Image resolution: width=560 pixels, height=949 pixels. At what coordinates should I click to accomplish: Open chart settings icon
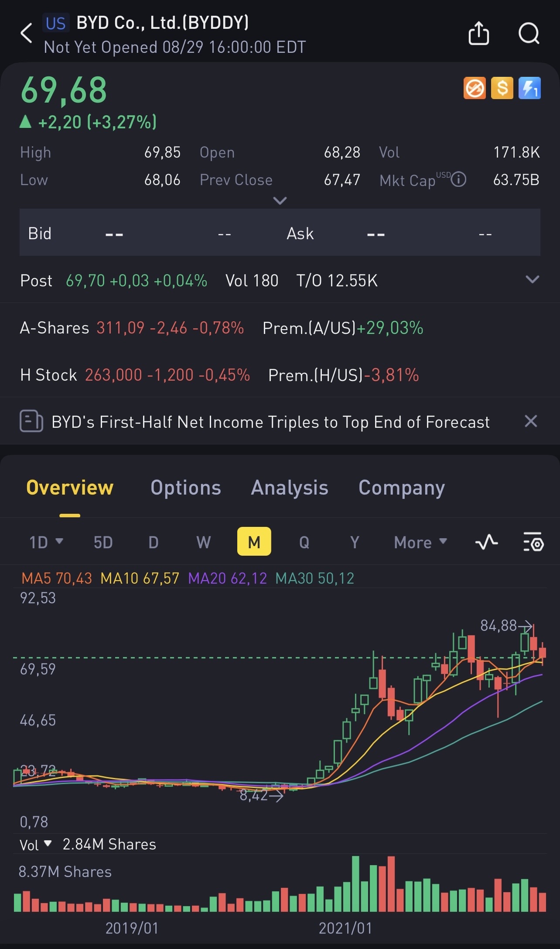[533, 542]
